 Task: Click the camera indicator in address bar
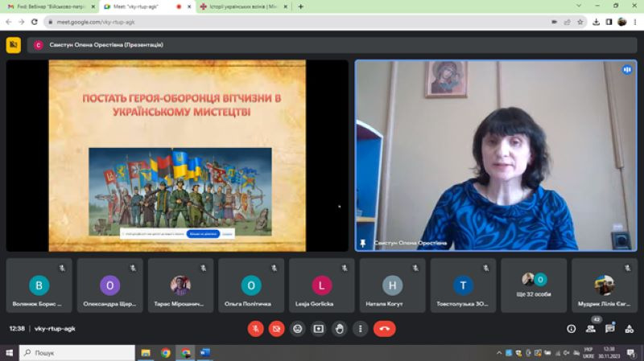pos(554,22)
